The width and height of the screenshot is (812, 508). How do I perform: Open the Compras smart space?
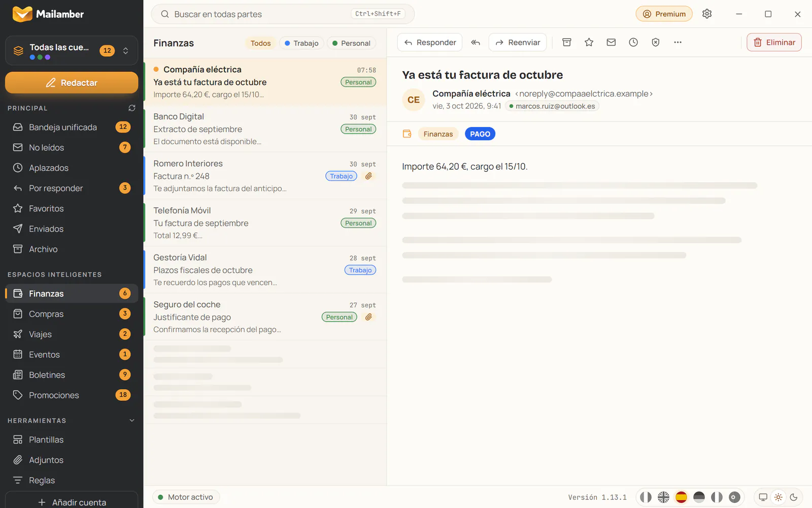[71, 314]
